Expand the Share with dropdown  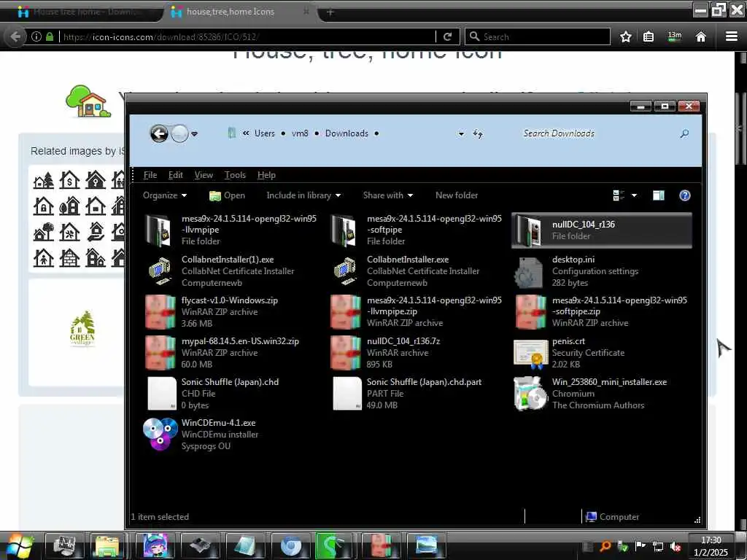click(x=388, y=195)
